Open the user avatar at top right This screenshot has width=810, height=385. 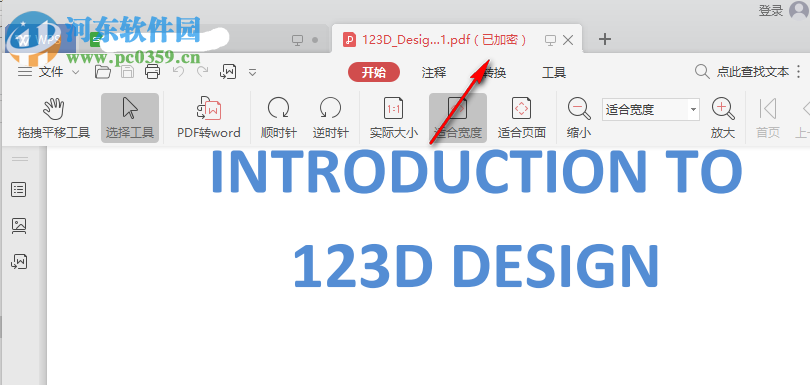click(799, 10)
